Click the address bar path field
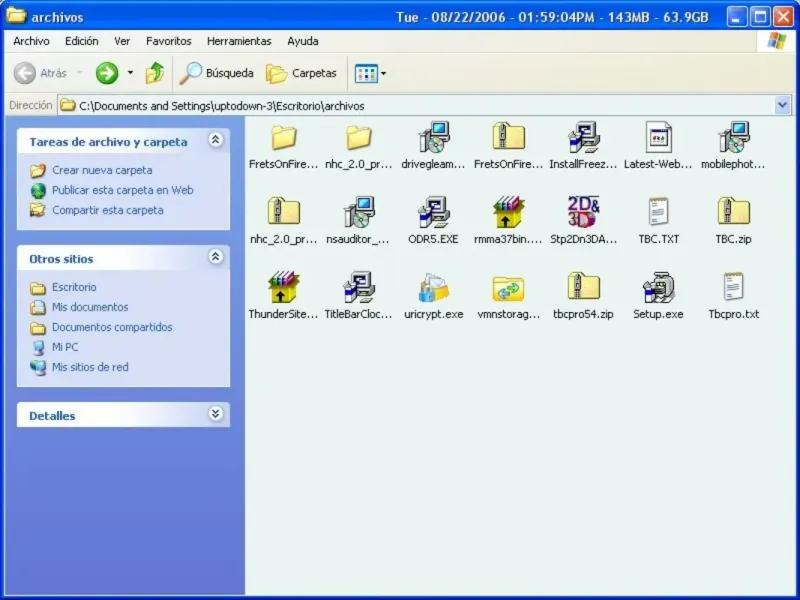 [x=400, y=105]
